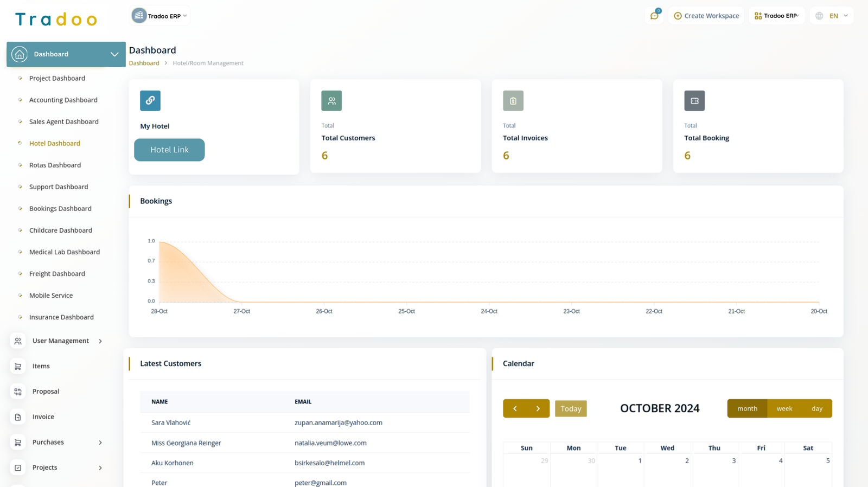Open the EN language dropdown
The height and width of the screenshot is (487, 868).
pos(832,16)
